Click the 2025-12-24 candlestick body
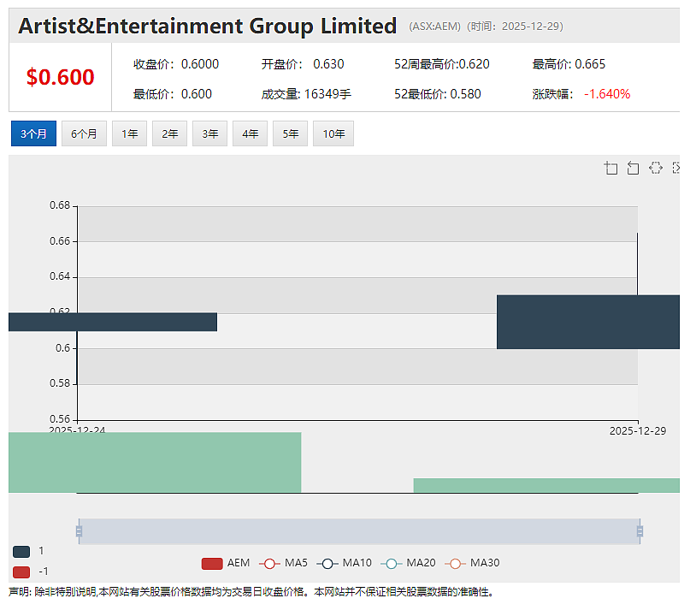Screen dimensions: 690x616 (x=113, y=322)
